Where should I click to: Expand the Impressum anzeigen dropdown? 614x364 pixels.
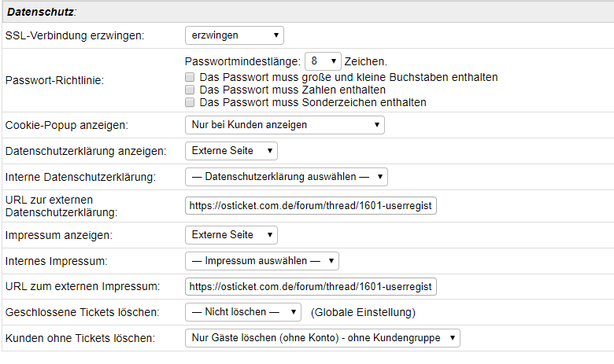231,235
